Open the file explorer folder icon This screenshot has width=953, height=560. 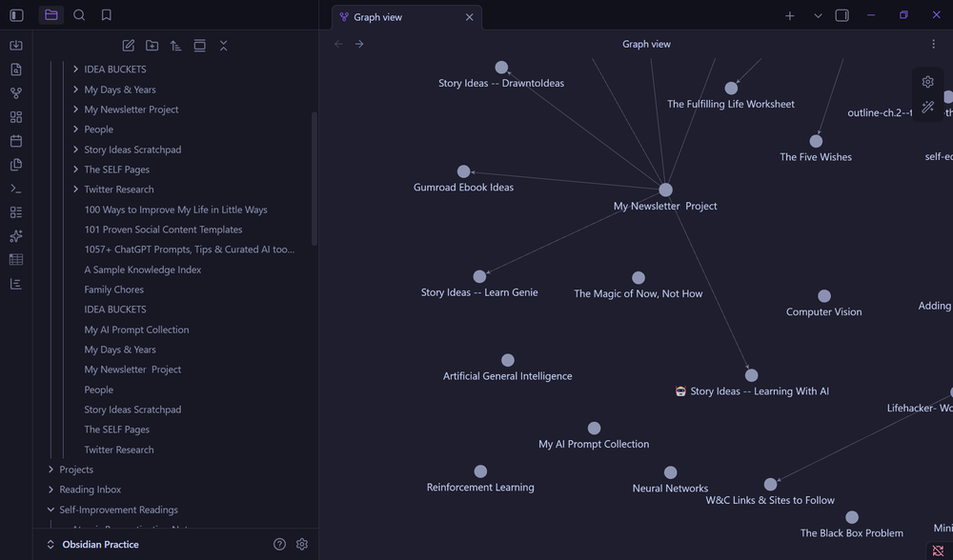tap(51, 15)
